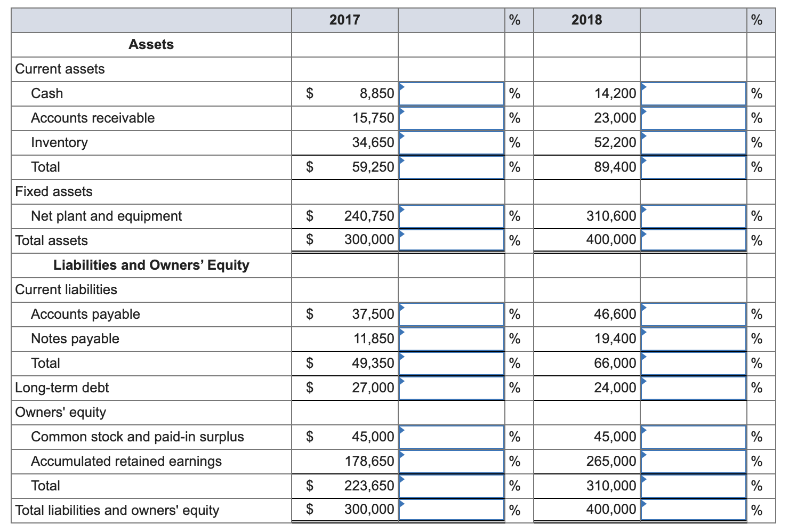Click the Accounts receivable value 15,750
805x532 pixels.
point(373,118)
